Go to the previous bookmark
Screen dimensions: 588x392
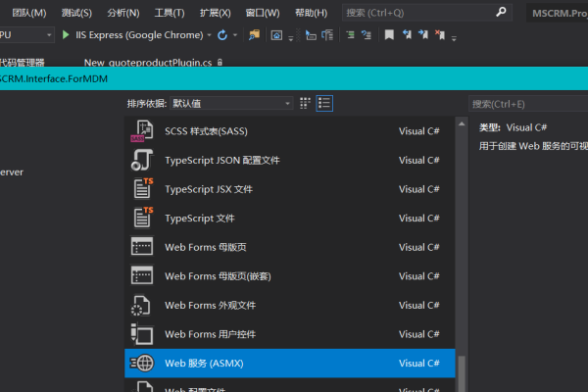pyautogui.click(x=407, y=35)
